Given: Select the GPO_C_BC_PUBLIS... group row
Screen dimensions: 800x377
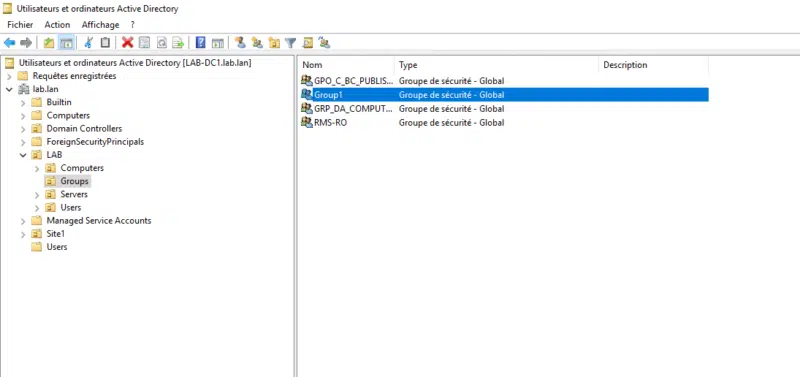Looking at the screenshot, I should [504, 81].
